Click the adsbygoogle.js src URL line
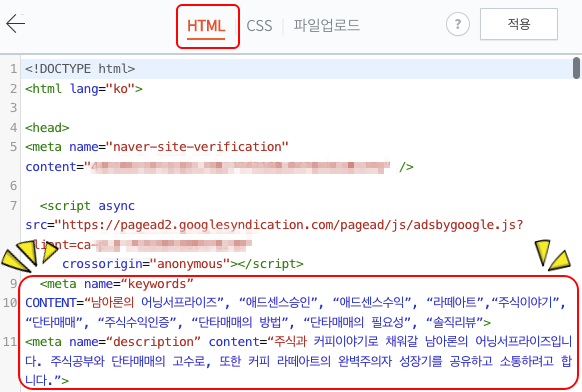Screen dimensions: 582x392 [x=274, y=225]
